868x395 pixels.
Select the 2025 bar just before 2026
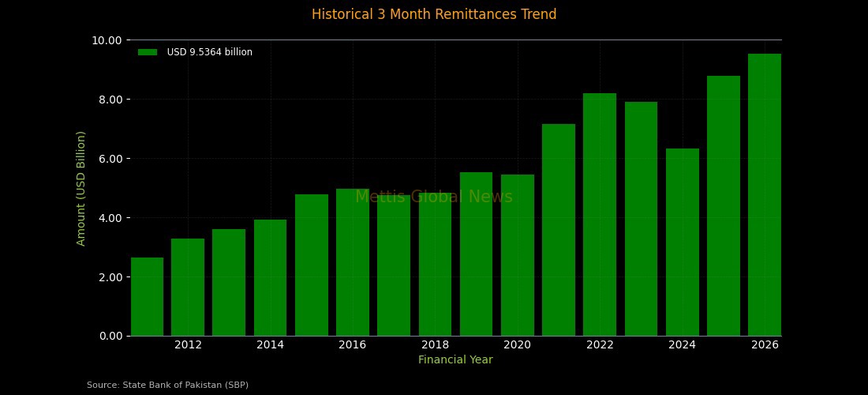pos(724,205)
